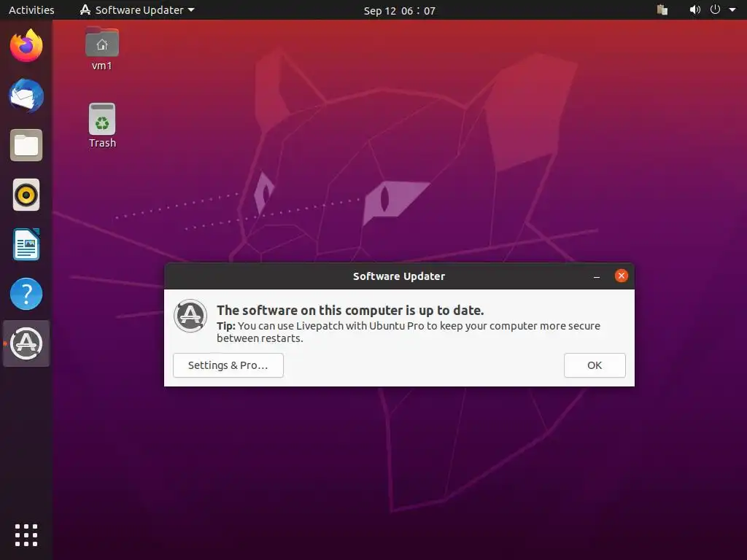Show Applications grid at dock bottom
The height and width of the screenshot is (560, 747).
pyautogui.click(x=26, y=535)
